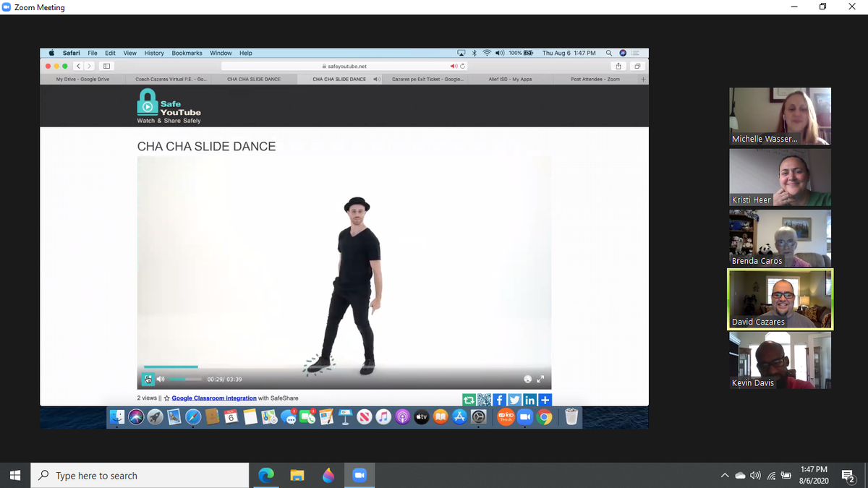
Task: Open the QR code share icon
Action: click(x=485, y=400)
